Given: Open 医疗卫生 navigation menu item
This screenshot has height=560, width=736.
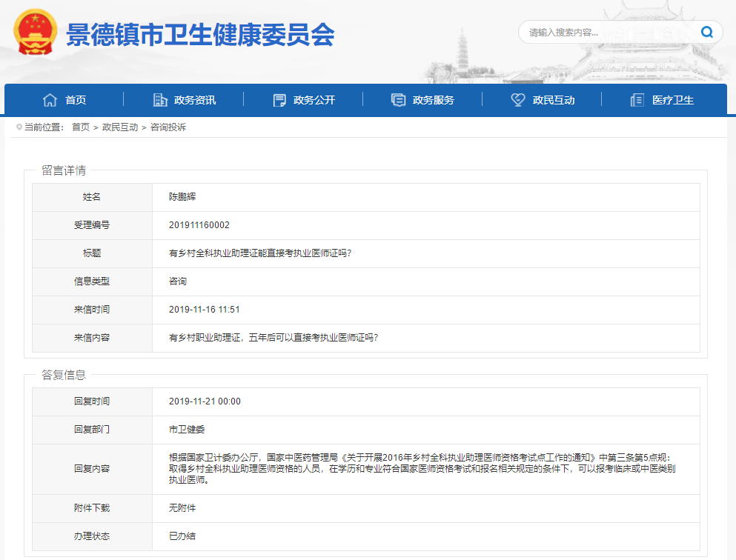Looking at the screenshot, I should click(x=673, y=100).
